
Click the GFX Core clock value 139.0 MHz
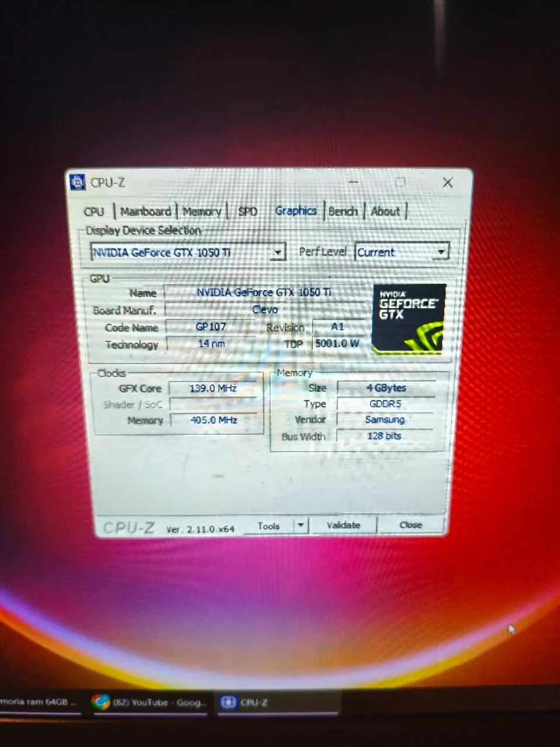coord(213,388)
